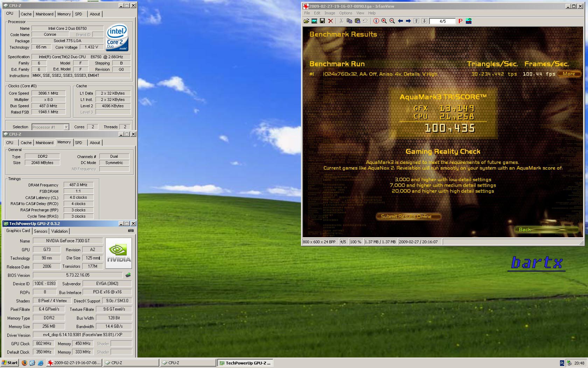Switch to About tab in top CPU-Z window
Viewport: 588px width, 368px height.
click(95, 14)
